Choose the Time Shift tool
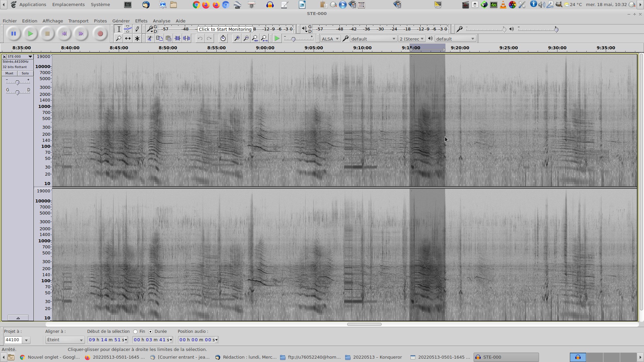The height and width of the screenshot is (362, 644). (128, 39)
